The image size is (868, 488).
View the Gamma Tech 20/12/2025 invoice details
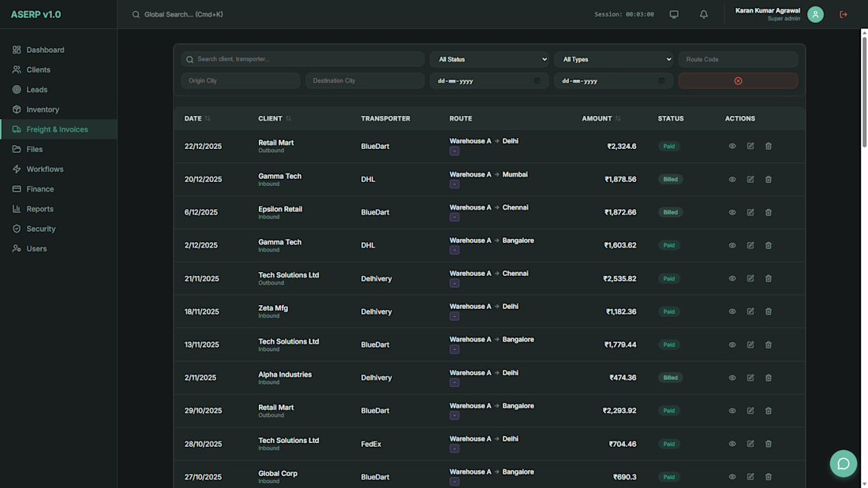coord(731,179)
